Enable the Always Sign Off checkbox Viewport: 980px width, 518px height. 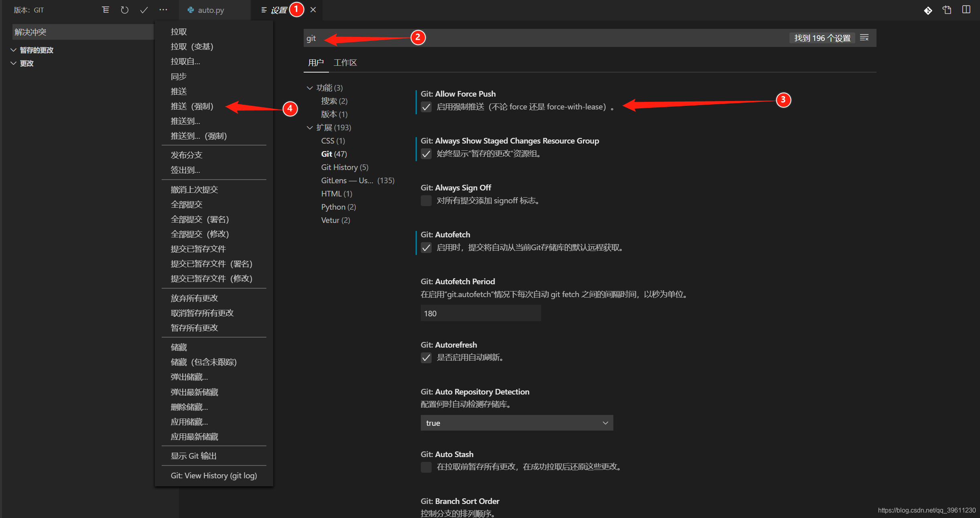[x=426, y=200]
